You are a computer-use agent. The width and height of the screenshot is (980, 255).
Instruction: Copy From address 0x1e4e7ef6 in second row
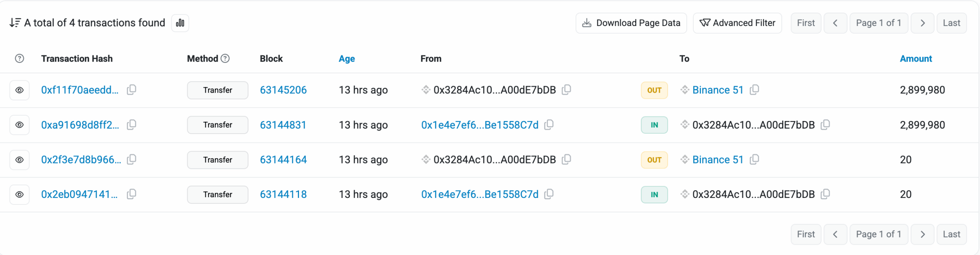549,124
